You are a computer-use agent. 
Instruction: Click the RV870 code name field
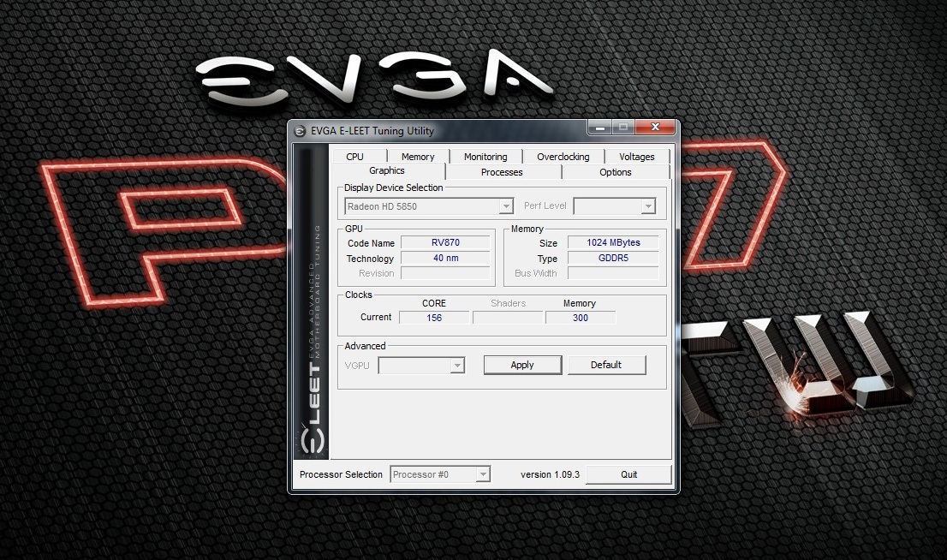pos(445,243)
